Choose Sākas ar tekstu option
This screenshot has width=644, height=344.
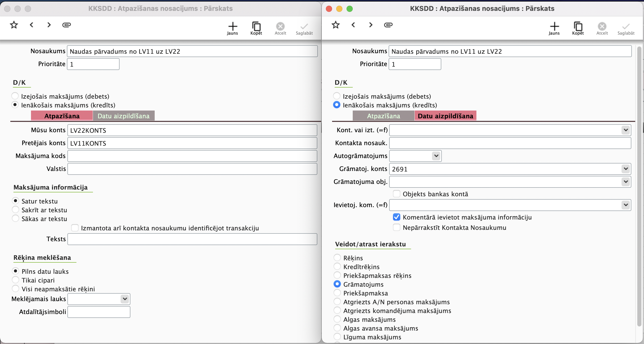click(15, 218)
